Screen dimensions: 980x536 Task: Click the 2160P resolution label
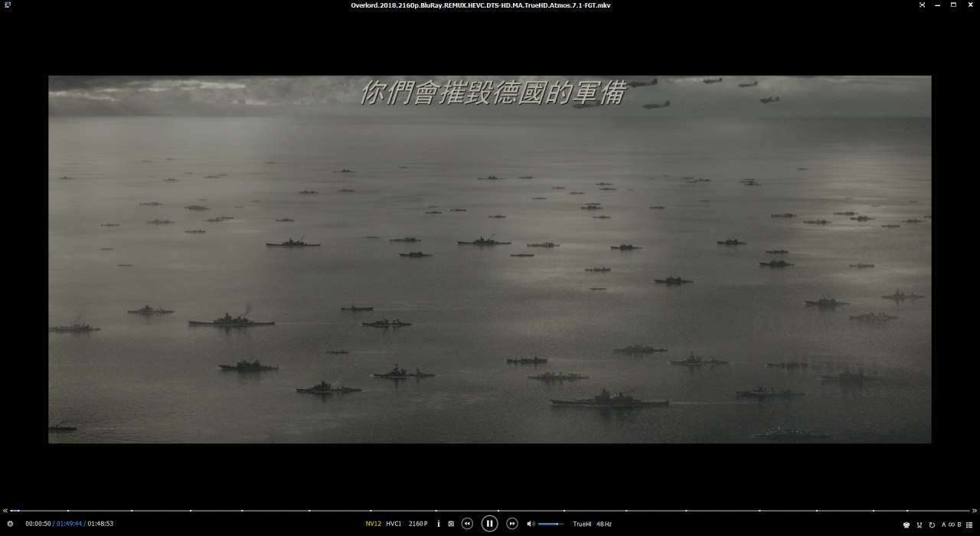tap(418, 524)
